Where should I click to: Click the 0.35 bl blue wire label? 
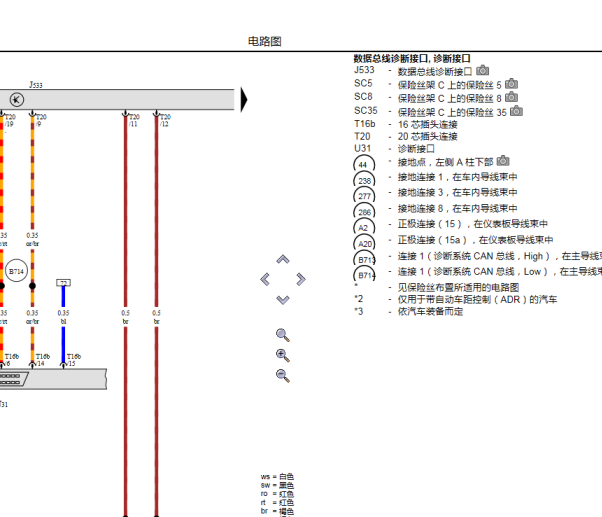point(63,317)
